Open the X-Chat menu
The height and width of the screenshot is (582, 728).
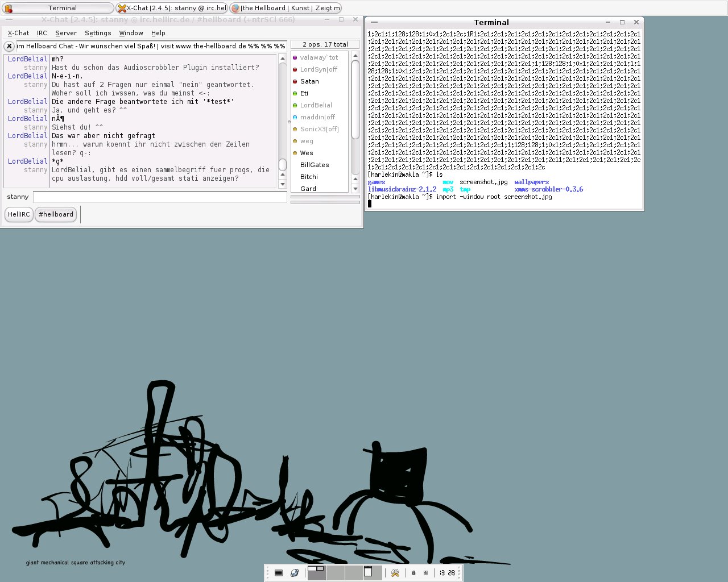pos(18,33)
